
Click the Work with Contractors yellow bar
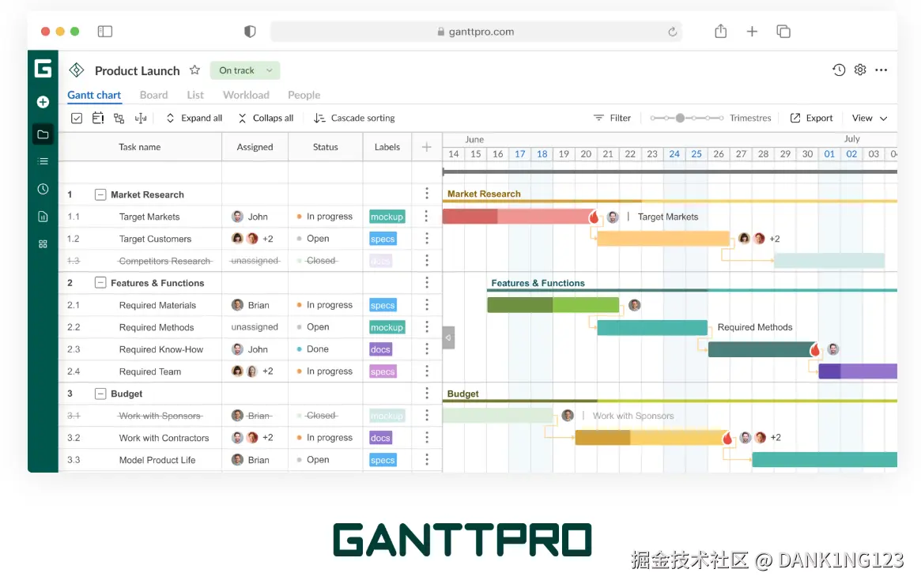tap(651, 438)
